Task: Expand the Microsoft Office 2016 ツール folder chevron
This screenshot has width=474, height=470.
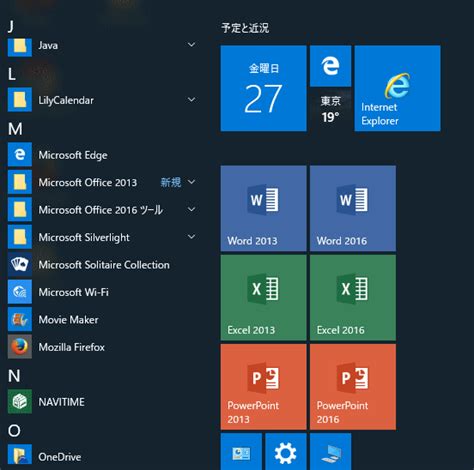Action: 191,209
